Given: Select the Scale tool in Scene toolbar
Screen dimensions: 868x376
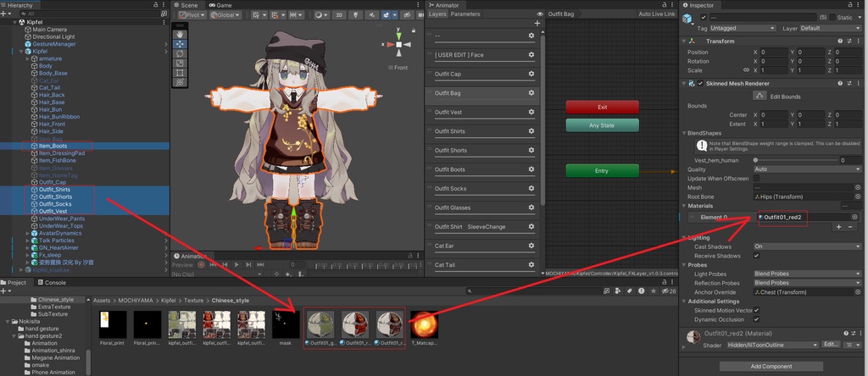Looking at the screenshot, I should (x=180, y=63).
